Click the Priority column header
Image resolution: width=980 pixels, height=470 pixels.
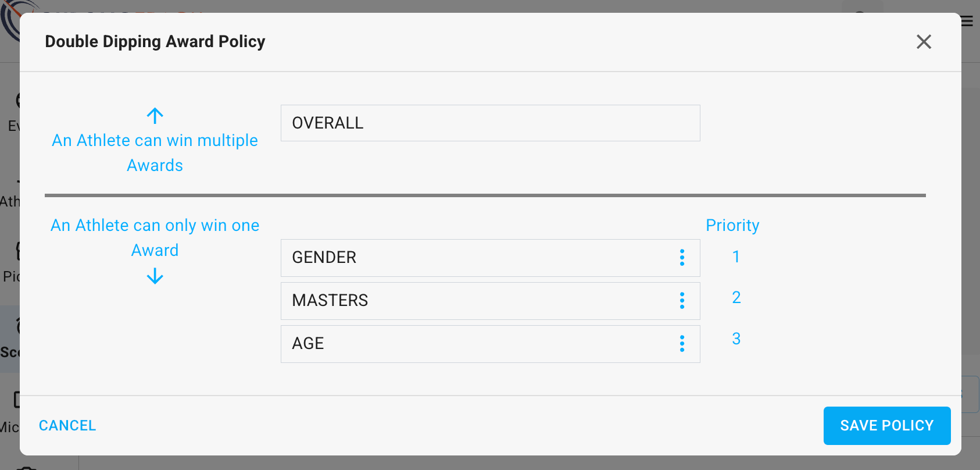pos(732,226)
